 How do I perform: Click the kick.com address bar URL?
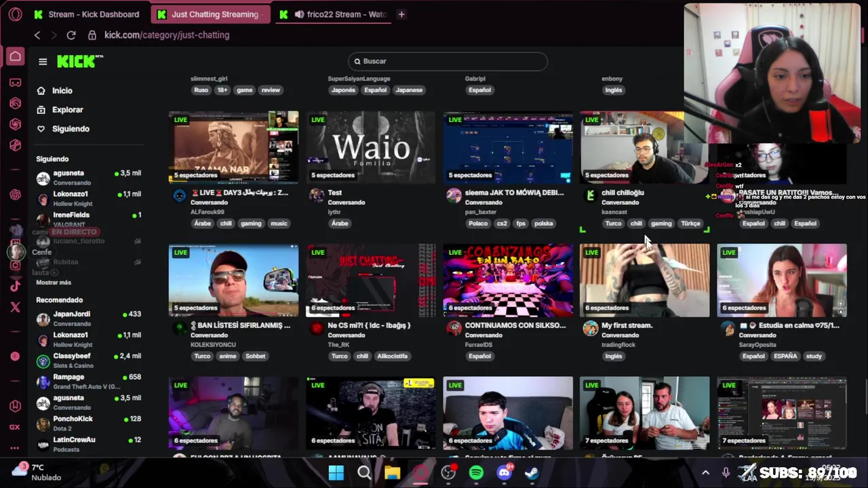point(167,35)
